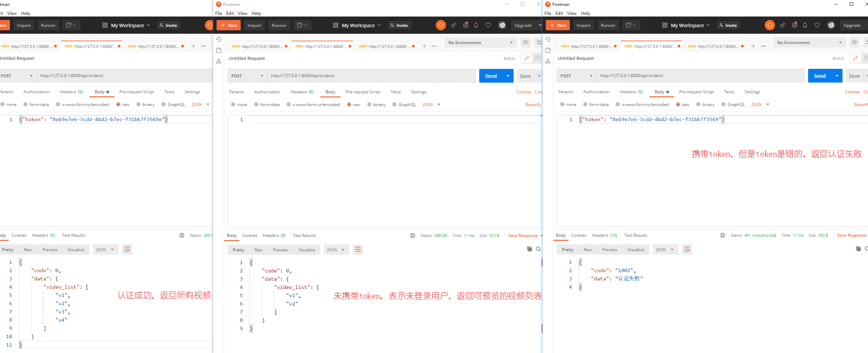Click Beautify link in middle window

pos(533,105)
